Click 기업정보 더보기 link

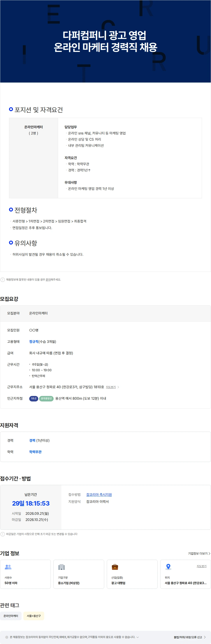(199, 554)
